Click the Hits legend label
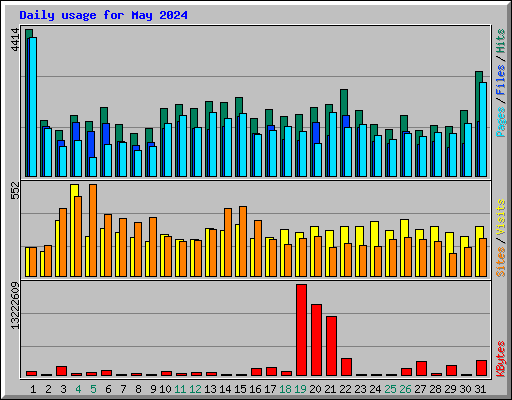The height and width of the screenshot is (400, 512). [501, 41]
